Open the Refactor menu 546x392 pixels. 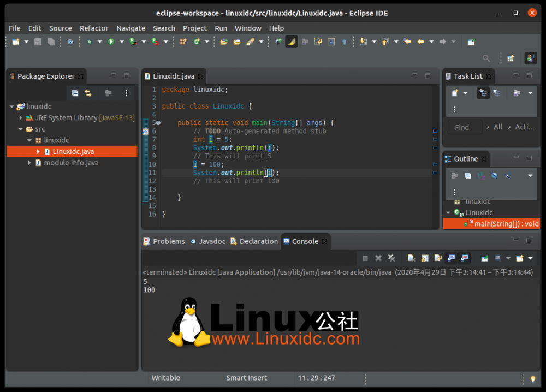[94, 28]
